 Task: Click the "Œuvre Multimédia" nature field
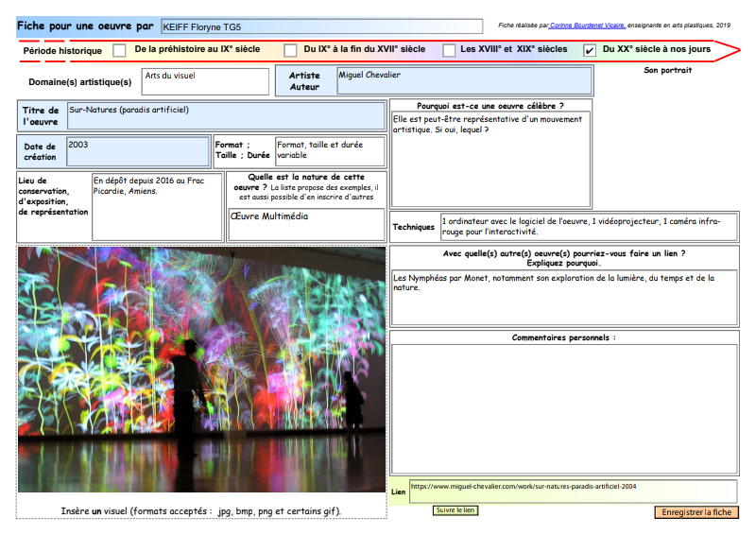[306, 224]
